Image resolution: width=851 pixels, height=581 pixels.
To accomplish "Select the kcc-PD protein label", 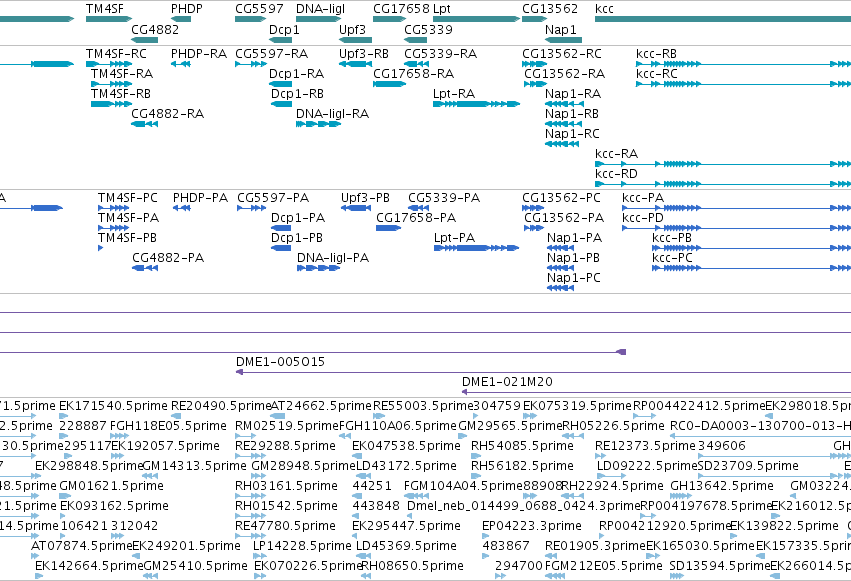I will point(643,218).
